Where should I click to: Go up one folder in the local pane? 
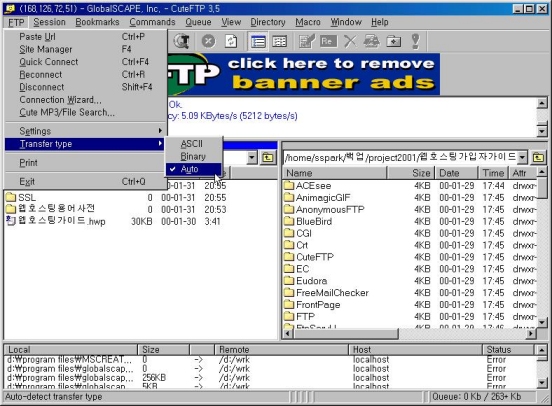tap(268, 157)
